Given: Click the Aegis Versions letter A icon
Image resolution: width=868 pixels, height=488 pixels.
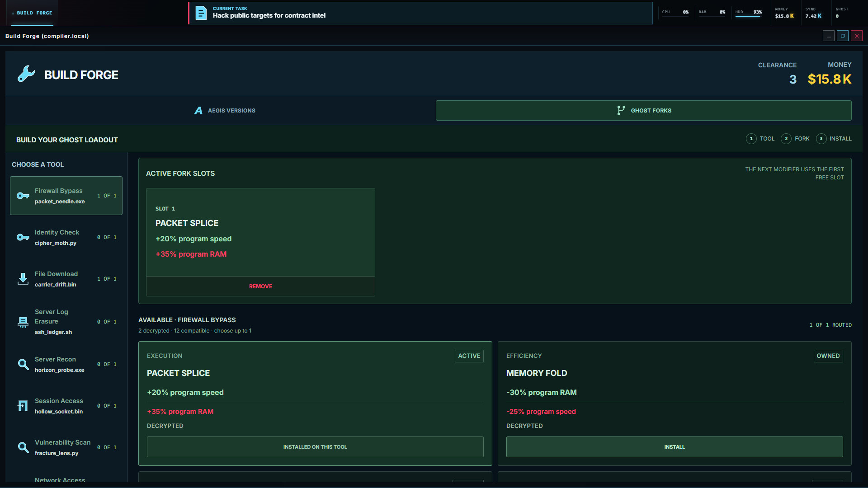Looking at the screenshot, I should click(x=198, y=111).
